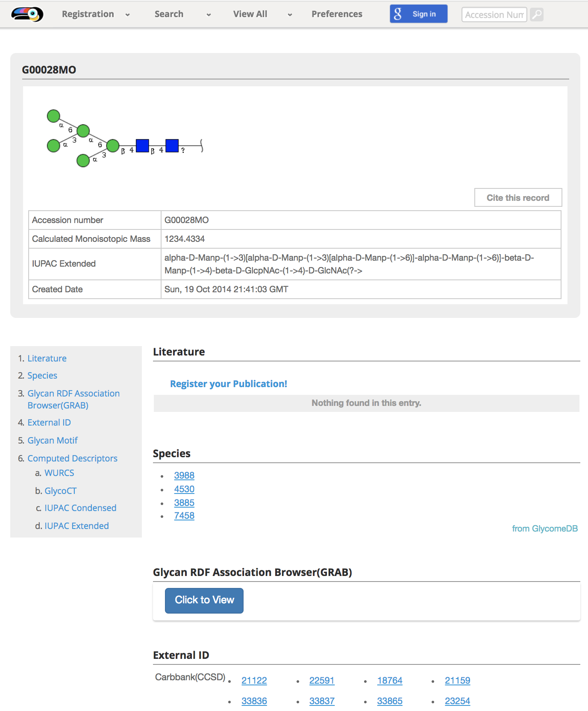Open species link 4530
This screenshot has height=711, width=588.
pos(184,489)
